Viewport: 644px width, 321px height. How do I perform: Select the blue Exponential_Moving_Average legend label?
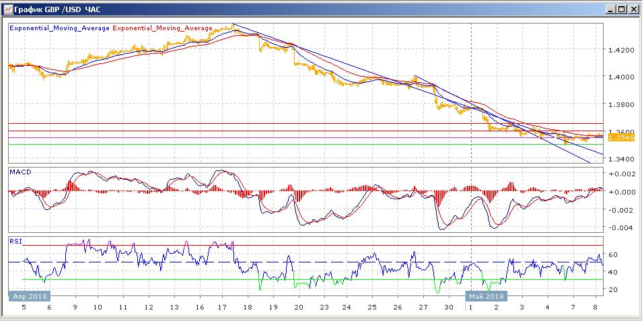point(59,29)
